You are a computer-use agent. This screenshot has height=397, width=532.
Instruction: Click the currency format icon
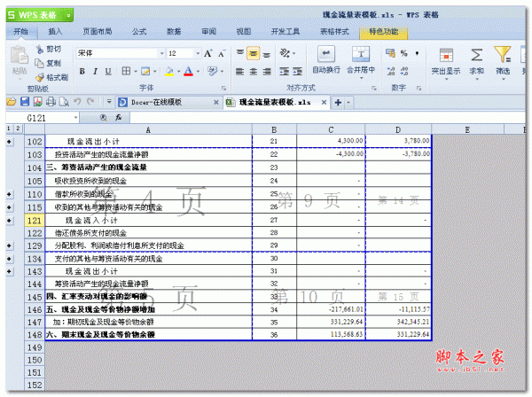tap(390, 53)
